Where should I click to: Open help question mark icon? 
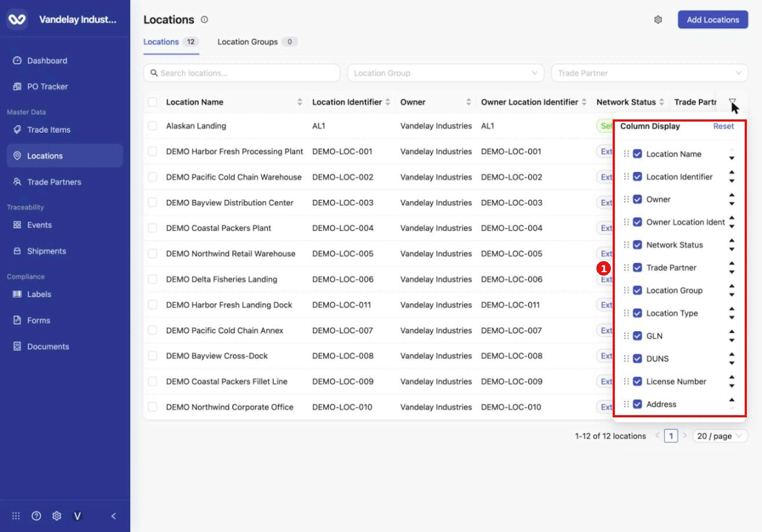[x=36, y=516]
